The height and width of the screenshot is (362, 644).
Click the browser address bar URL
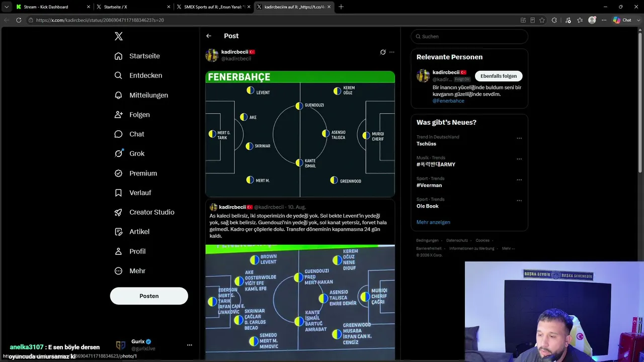[100, 20]
